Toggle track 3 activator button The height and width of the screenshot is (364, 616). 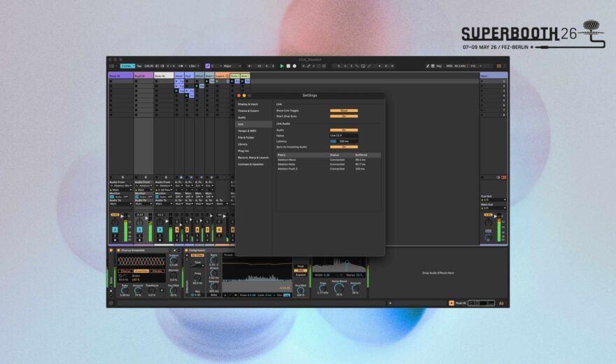click(x=160, y=230)
